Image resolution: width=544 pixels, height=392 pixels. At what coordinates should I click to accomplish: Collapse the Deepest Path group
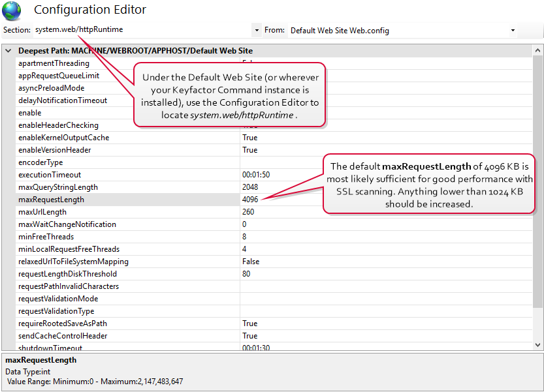8,51
